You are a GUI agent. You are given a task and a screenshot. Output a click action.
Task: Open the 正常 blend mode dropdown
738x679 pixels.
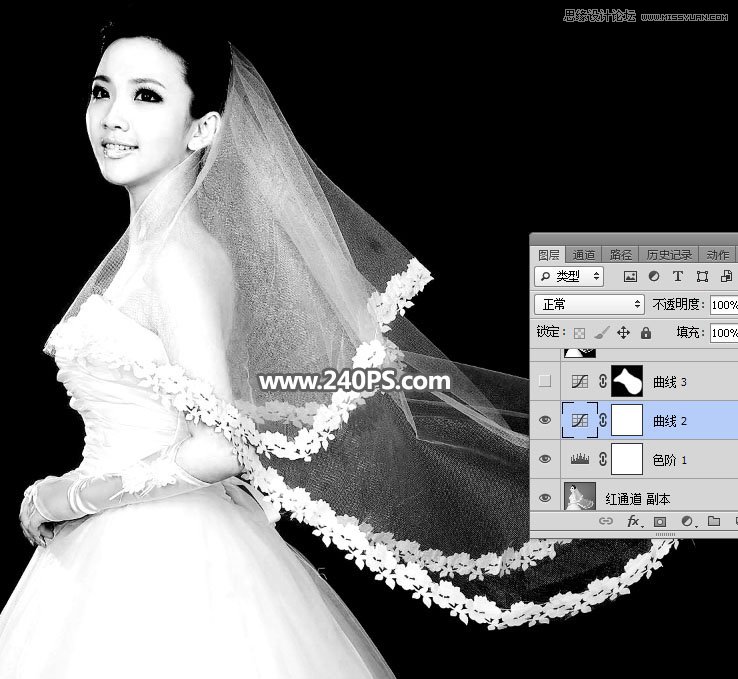(589, 304)
